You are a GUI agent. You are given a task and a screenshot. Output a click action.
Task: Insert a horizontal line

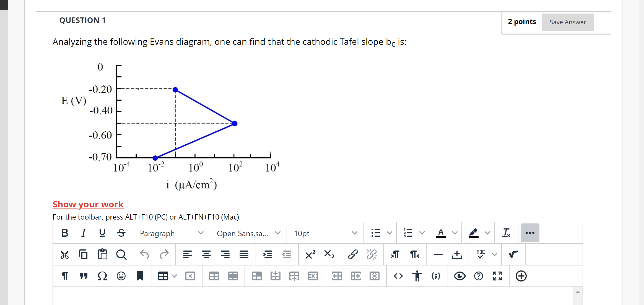pos(438,254)
